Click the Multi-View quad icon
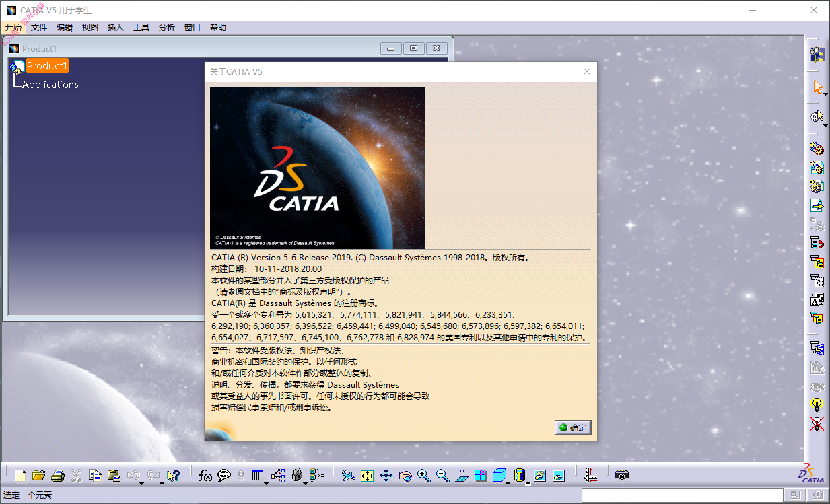Image resolution: width=830 pixels, height=504 pixels. (481, 476)
